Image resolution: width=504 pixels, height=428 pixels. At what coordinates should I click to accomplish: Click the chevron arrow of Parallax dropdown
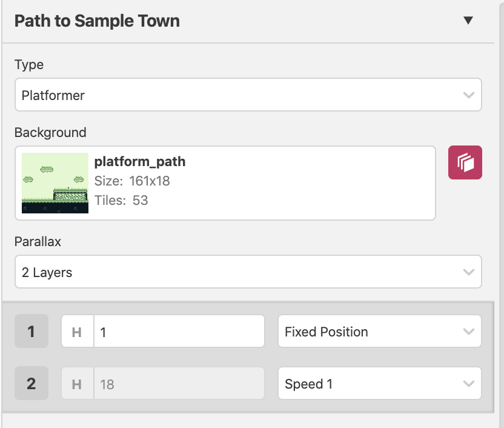(469, 272)
